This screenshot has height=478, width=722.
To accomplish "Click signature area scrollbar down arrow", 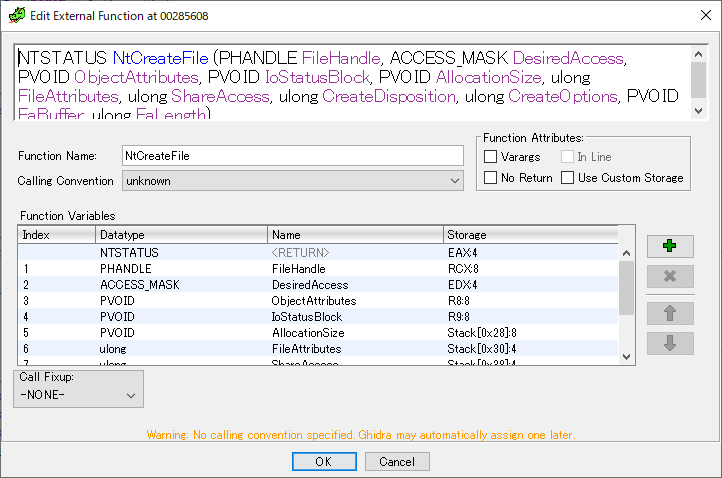I will point(699,111).
